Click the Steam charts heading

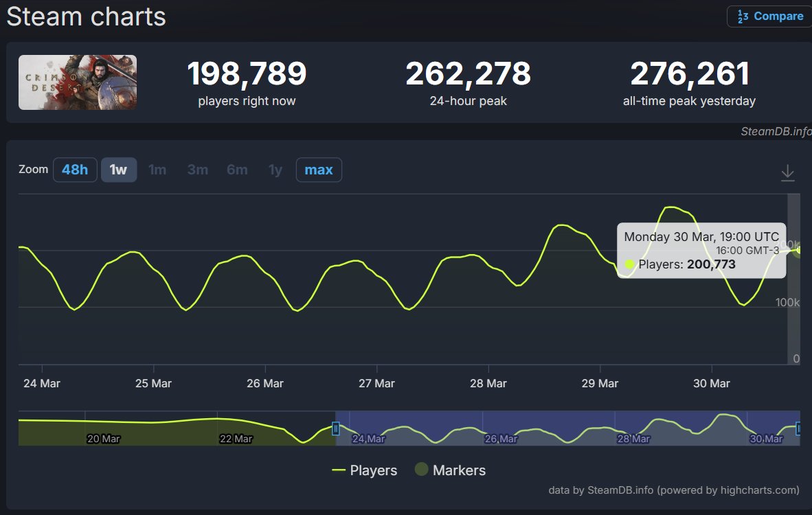(86, 16)
